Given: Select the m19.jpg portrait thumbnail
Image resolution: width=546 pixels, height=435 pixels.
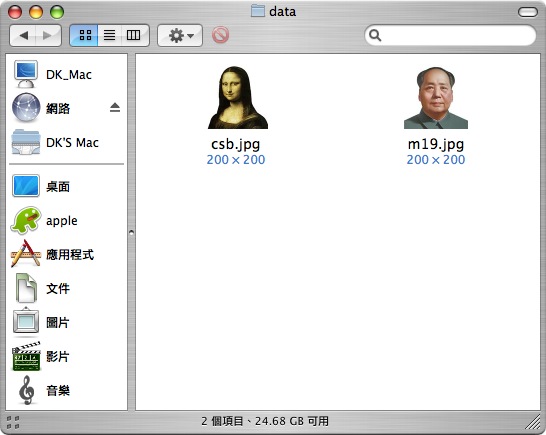Looking at the screenshot, I should (436, 98).
